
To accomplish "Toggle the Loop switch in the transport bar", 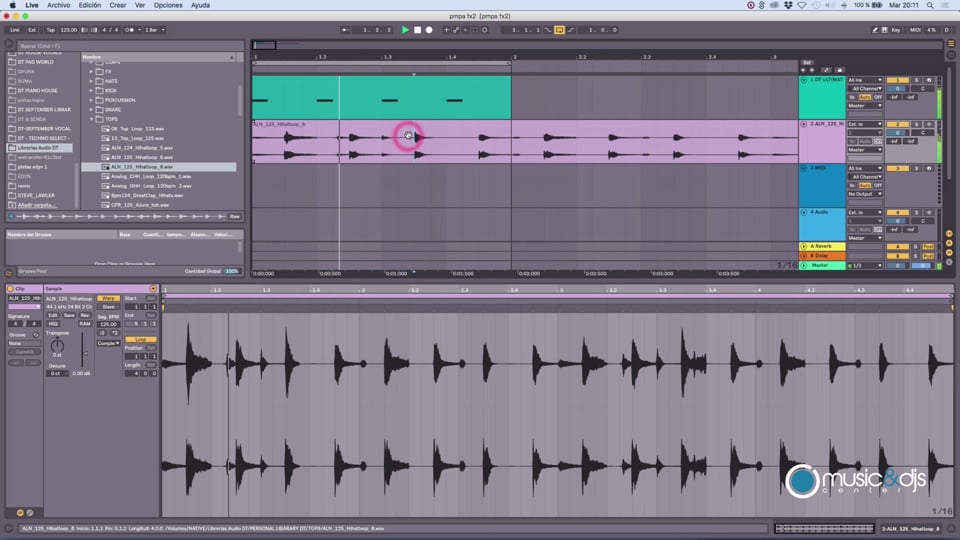I will coord(559,29).
